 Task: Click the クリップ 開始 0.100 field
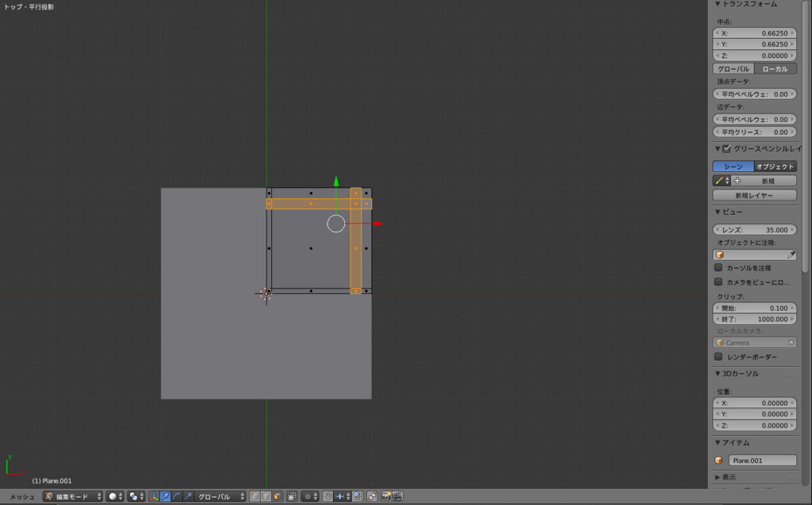tap(755, 308)
